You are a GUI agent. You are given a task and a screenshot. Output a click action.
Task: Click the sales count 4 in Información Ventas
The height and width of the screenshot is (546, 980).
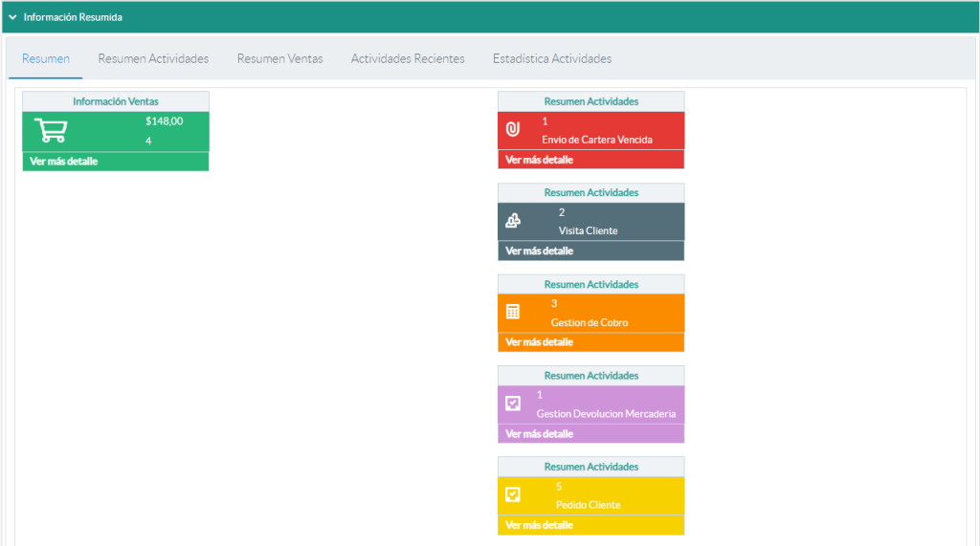coord(148,142)
